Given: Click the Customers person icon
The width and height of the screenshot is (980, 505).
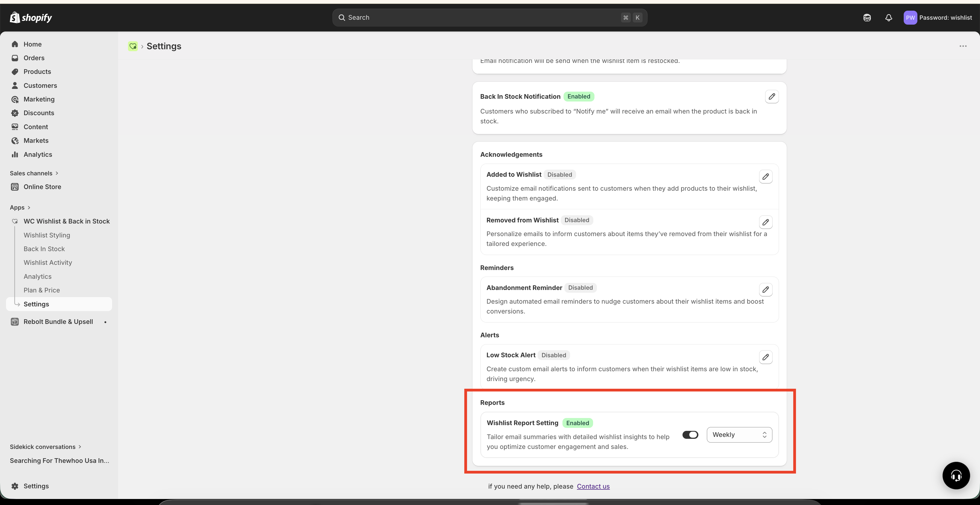Looking at the screenshot, I should coord(15,85).
